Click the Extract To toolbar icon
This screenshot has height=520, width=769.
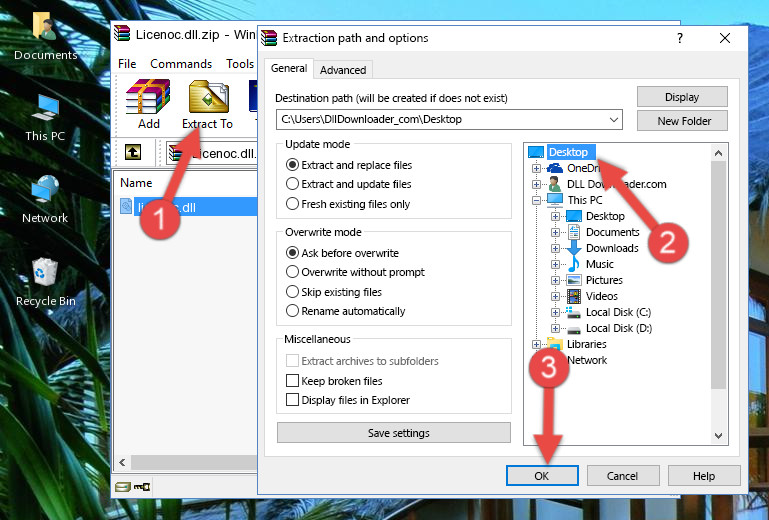coord(208,97)
